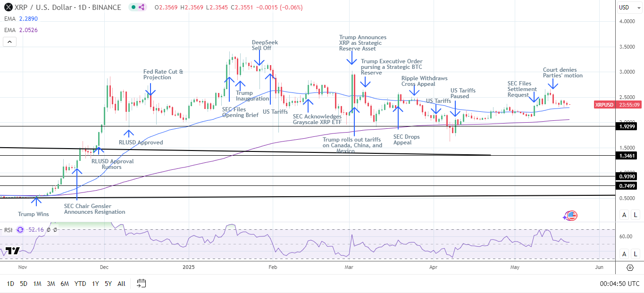The width and height of the screenshot is (644, 293).
Task: Click the blue EMA 2.2890 legend
Action: click(x=20, y=18)
